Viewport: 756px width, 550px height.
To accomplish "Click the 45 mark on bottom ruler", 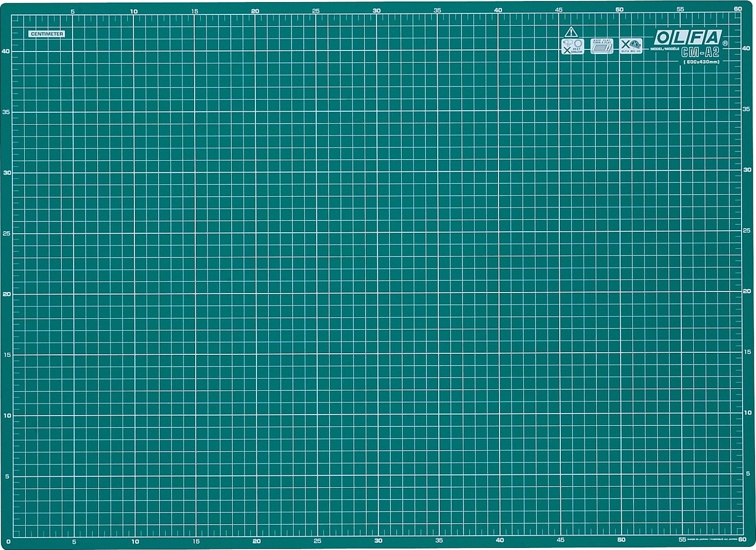I will coord(560,540).
